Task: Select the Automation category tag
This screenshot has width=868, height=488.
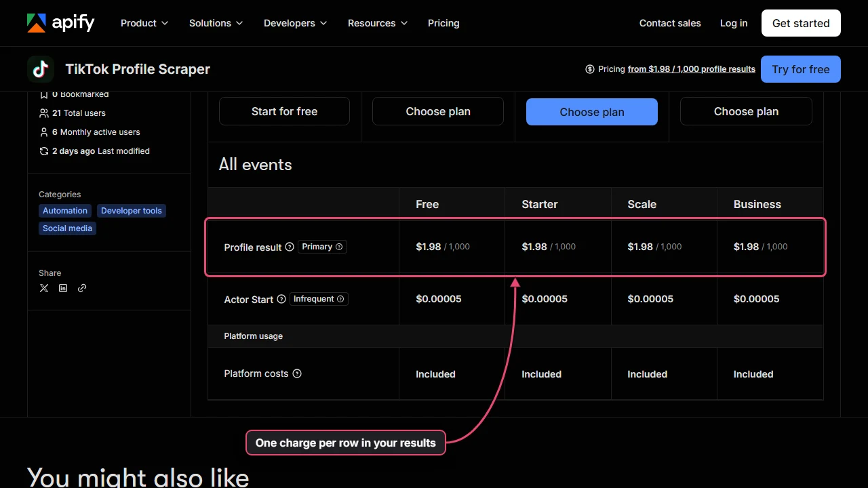Action: [65, 211]
